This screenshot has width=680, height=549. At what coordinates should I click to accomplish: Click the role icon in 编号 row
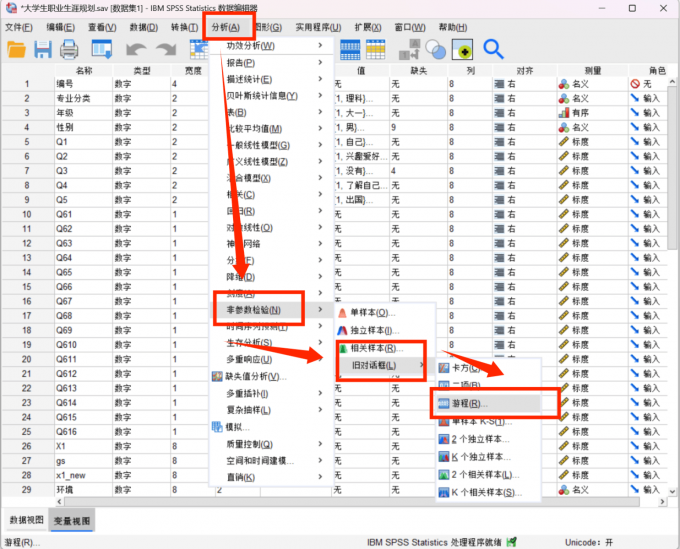635,84
